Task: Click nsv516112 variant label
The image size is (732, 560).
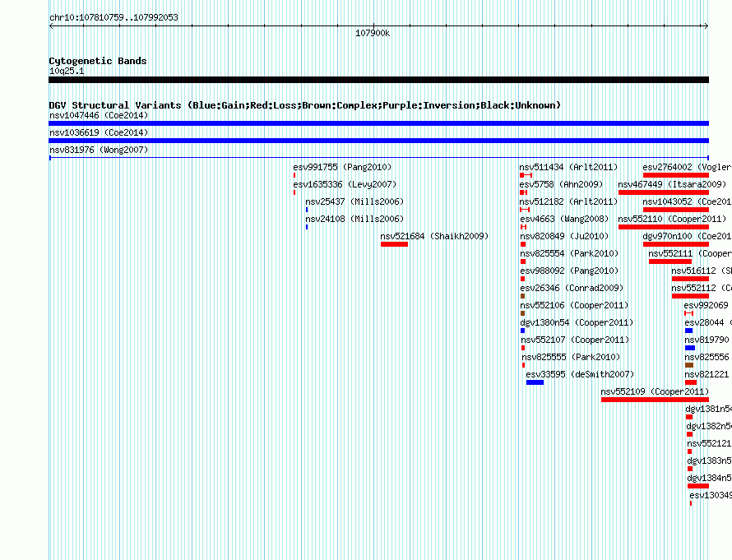Action: click(702, 271)
